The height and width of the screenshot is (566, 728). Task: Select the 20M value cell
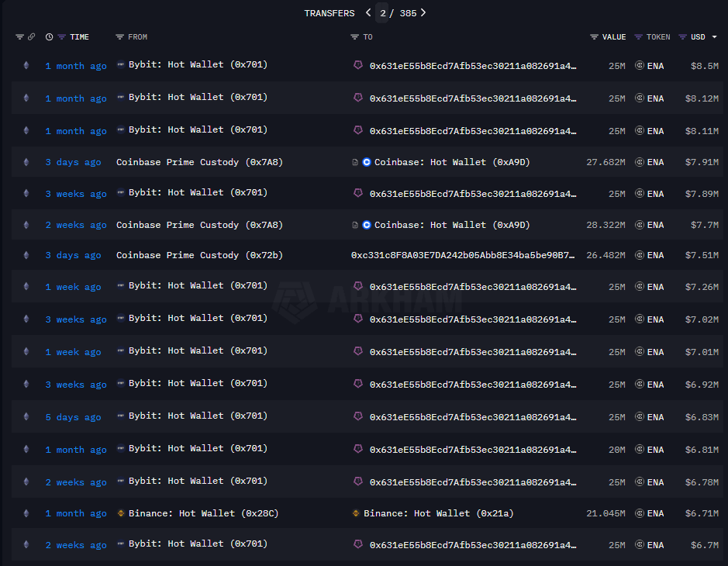point(617,450)
